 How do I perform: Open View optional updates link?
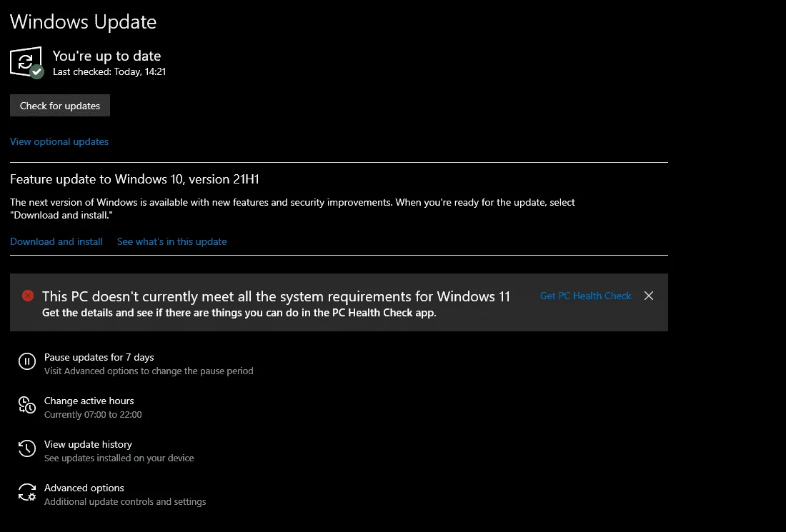click(59, 142)
